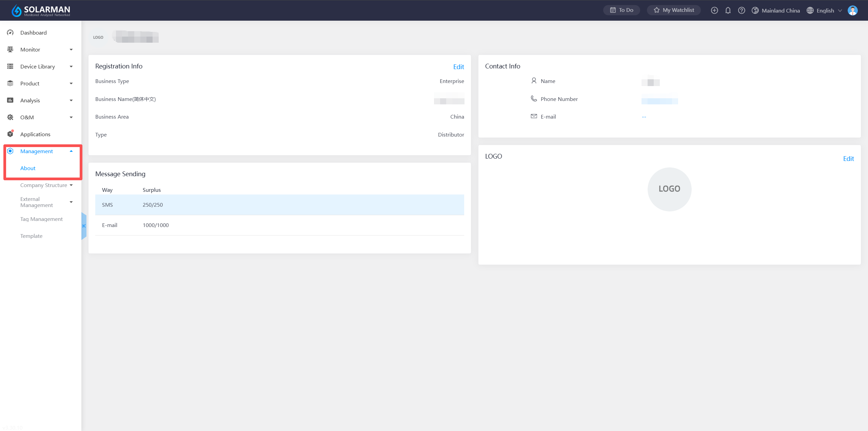Collapse the sidebar using the blue handle
Image resolution: width=868 pixels, height=431 pixels.
84,226
